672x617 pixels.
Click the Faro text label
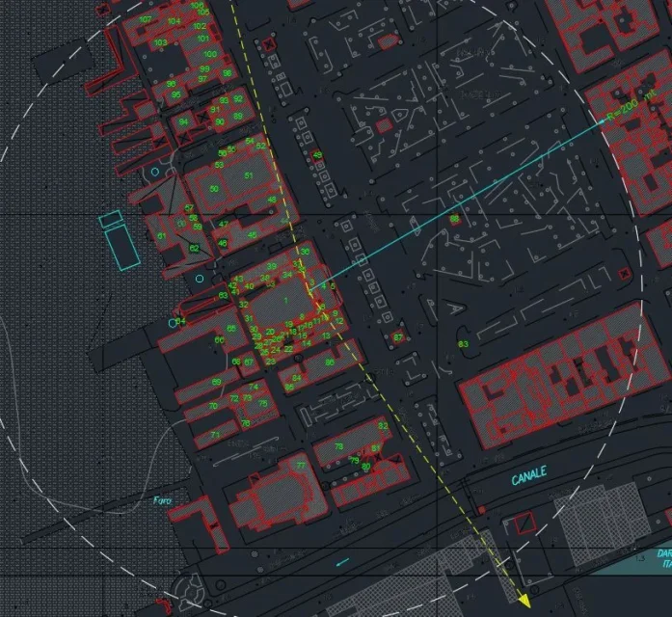[x=162, y=500]
